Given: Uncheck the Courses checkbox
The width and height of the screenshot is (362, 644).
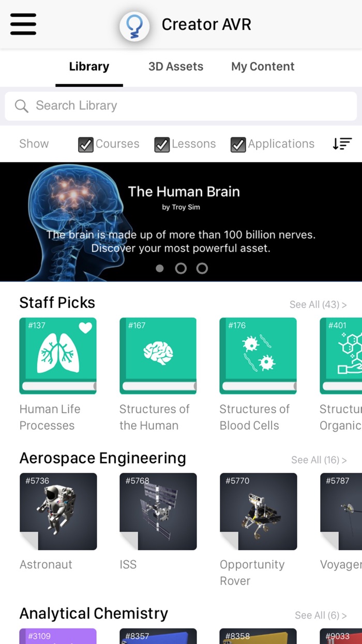Looking at the screenshot, I should (x=86, y=145).
